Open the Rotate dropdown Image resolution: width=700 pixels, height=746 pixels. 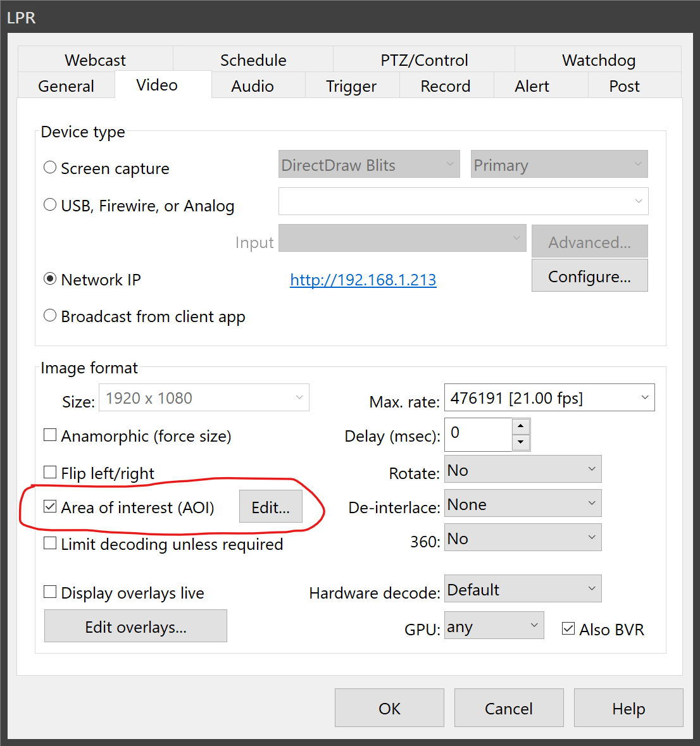point(523,469)
